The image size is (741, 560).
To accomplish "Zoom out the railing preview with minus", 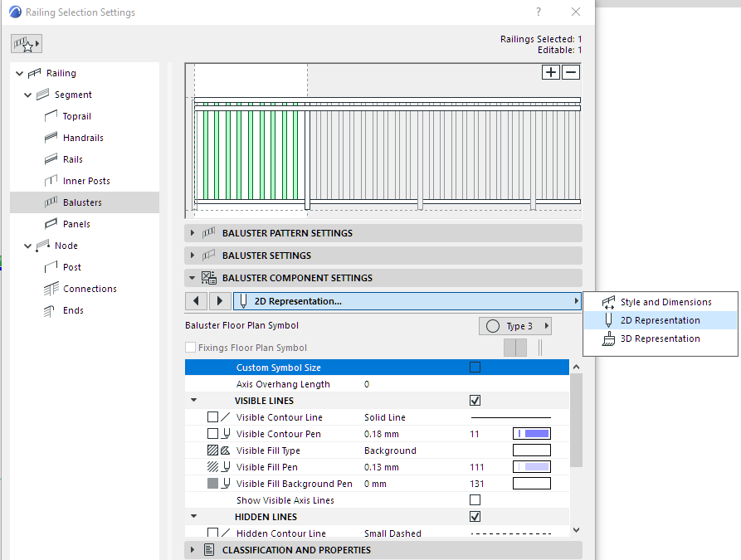I will (x=571, y=72).
